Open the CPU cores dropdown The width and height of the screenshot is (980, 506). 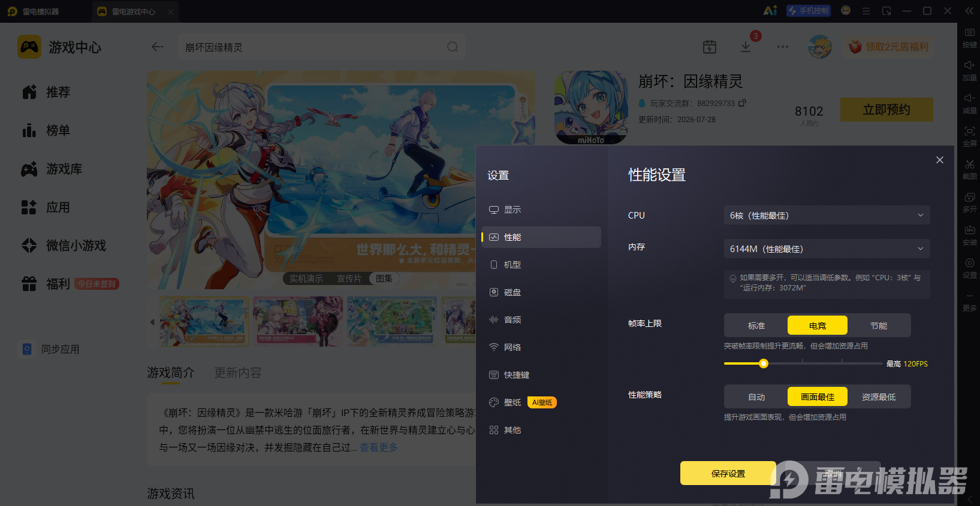tap(827, 216)
